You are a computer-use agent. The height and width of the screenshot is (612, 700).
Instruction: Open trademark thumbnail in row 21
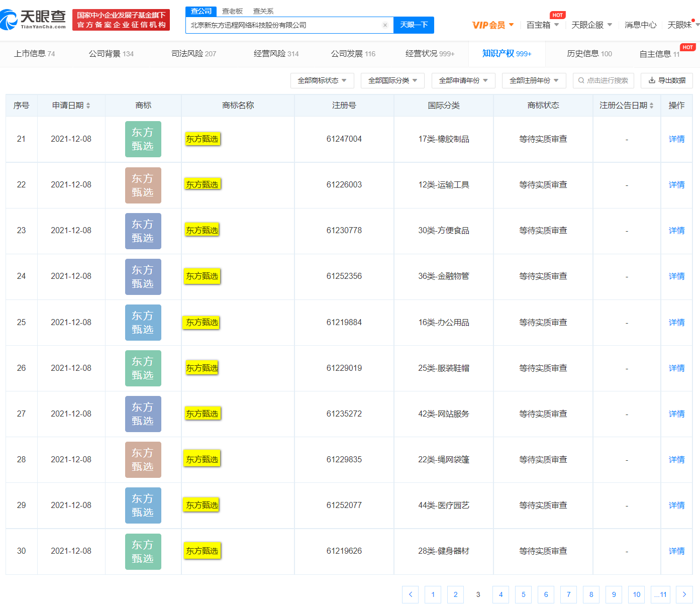point(143,139)
